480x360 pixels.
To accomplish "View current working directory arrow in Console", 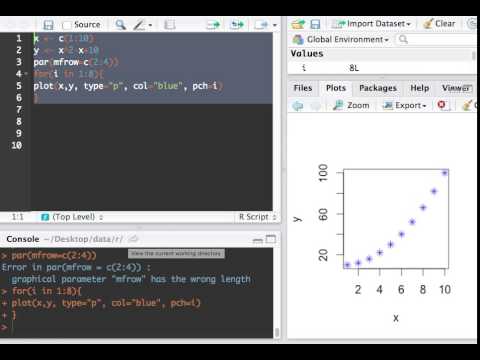I will click(x=134, y=239).
